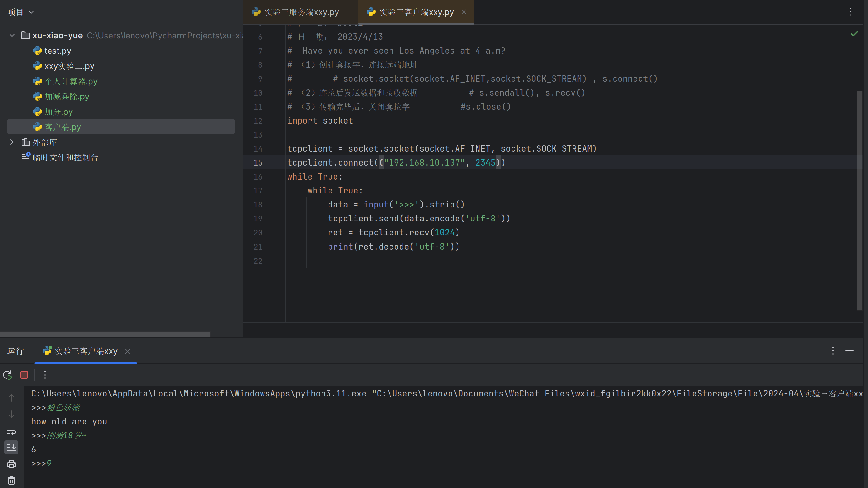This screenshot has height=488, width=868.
Task: Open the 项目 view dropdown
Action: pos(21,12)
